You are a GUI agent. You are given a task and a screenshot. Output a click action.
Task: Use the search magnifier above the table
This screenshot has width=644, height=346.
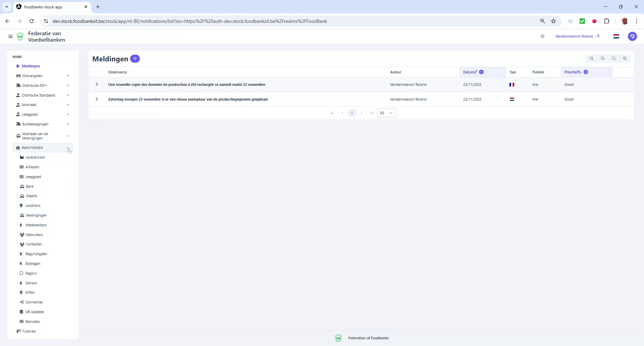point(613,58)
